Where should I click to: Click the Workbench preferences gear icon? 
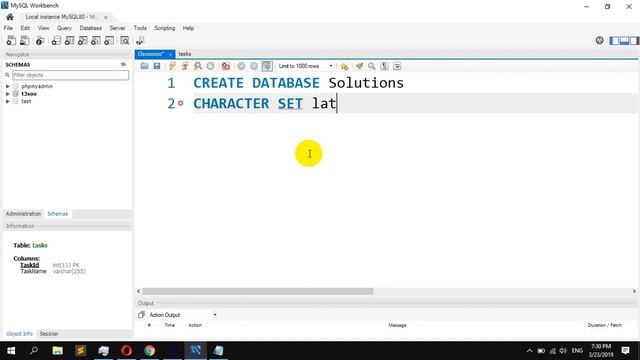(x=599, y=40)
